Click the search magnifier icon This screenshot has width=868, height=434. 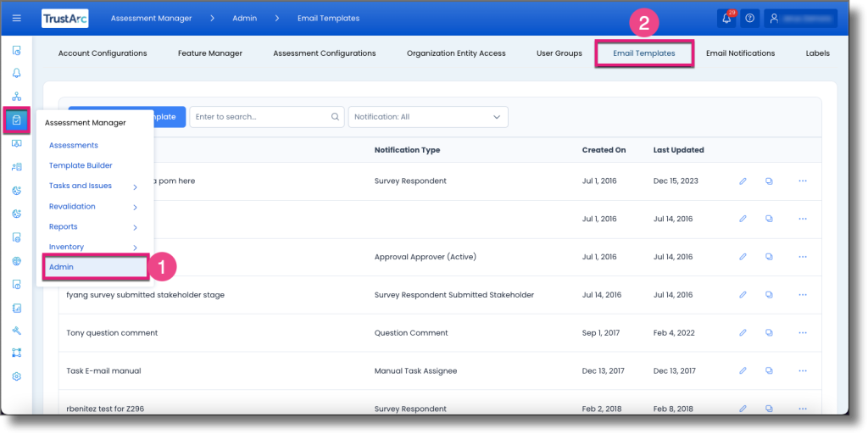[335, 117]
